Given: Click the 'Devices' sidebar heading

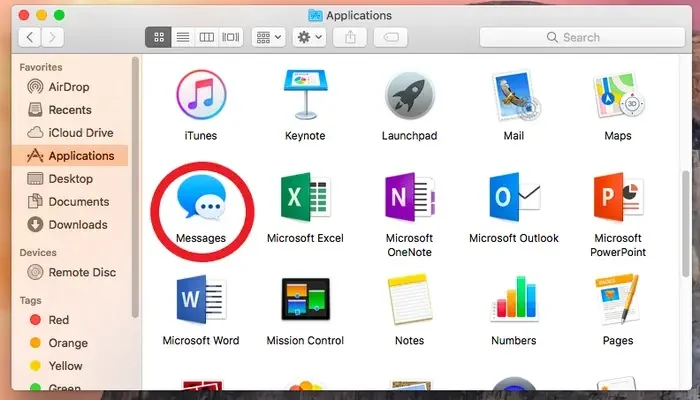Looking at the screenshot, I should point(38,252).
